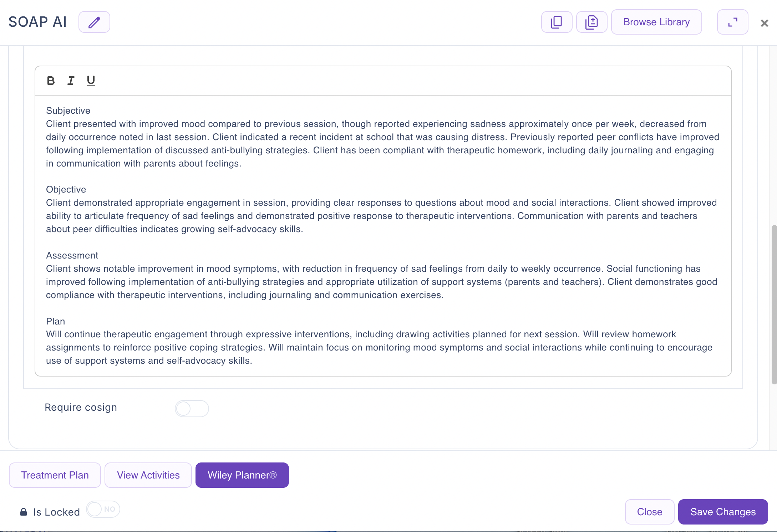Click the expand fullscreen icon
This screenshot has width=777, height=532.
732,22
